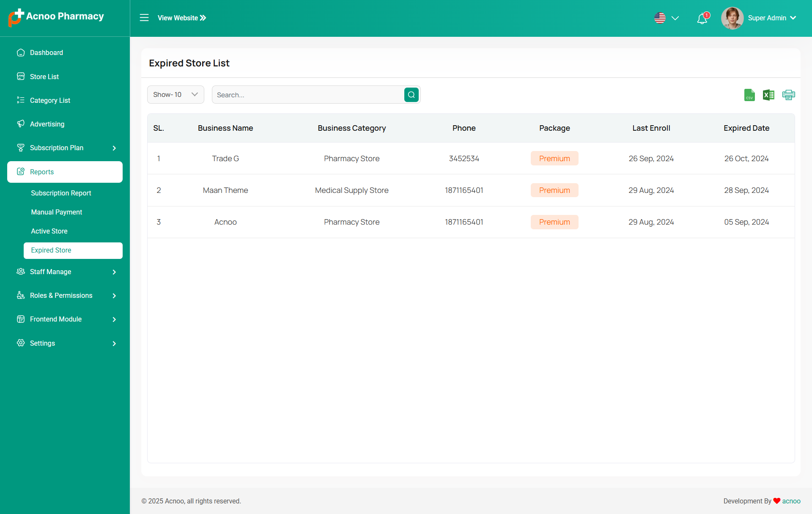This screenshot has width=812, height=514.
Task: Open the Store List page
Action: 44,77
